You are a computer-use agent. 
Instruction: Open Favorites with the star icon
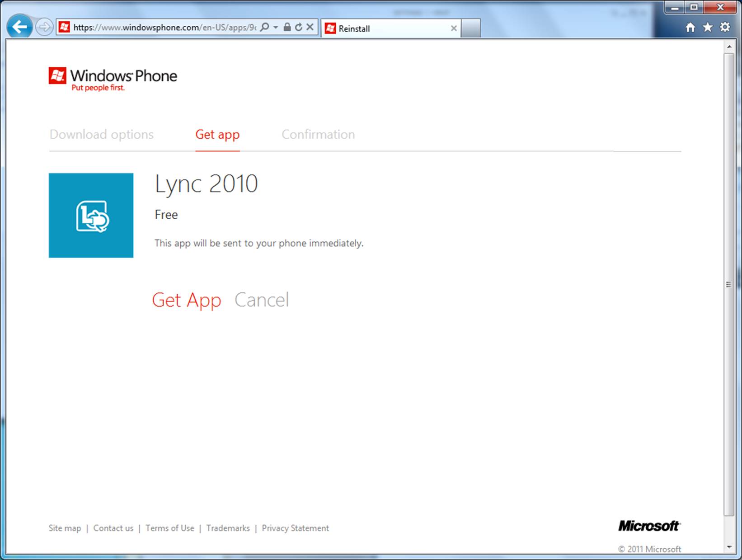(708, 28)
